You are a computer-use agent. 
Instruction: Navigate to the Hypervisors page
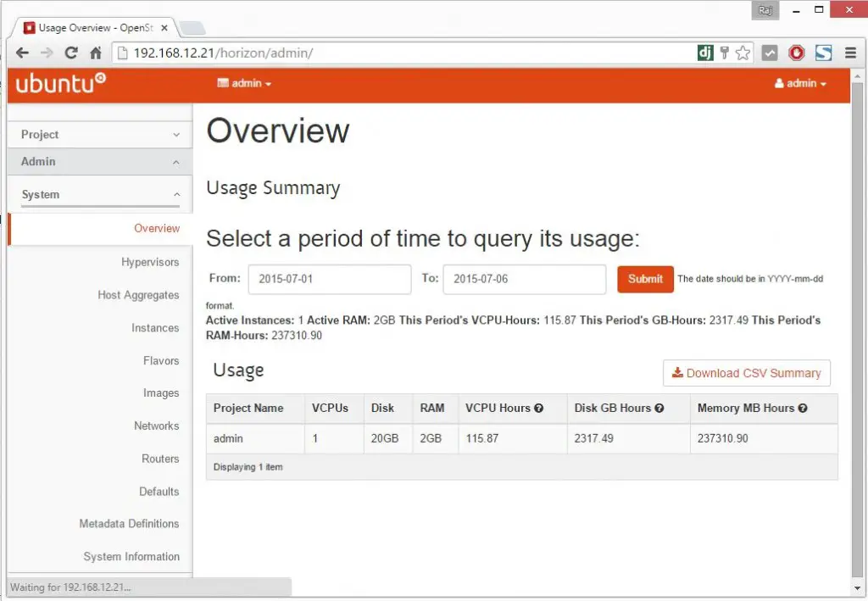click(x=150, y=262)
